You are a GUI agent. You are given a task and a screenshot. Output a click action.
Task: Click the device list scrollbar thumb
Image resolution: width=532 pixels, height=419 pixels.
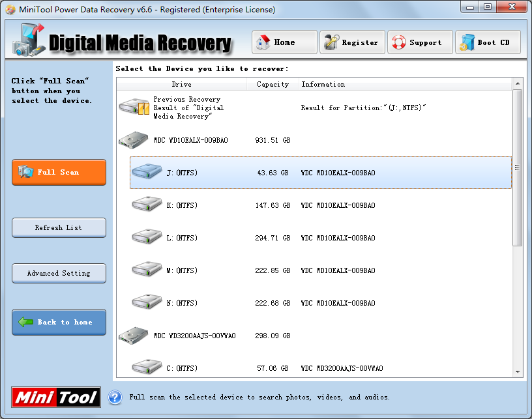(518, 168)
